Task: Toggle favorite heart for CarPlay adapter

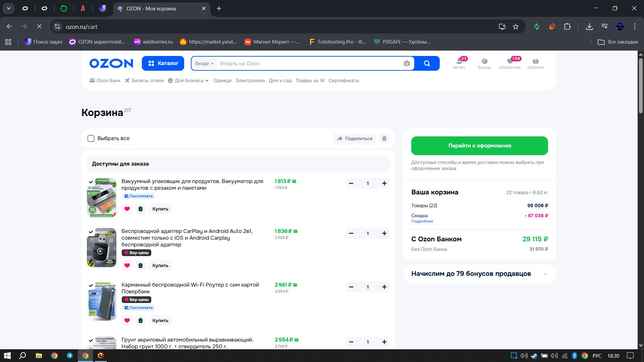Action: 127,265
